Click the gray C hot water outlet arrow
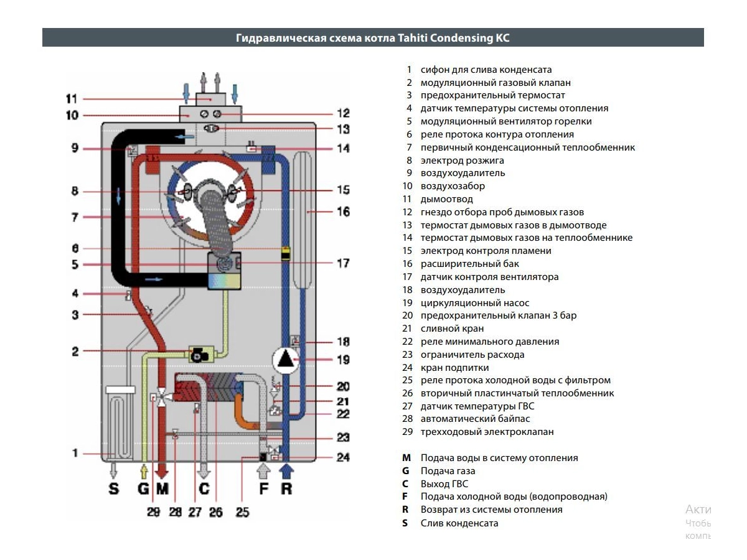Viewport: 747px width, 560px height. coord(204,470)
